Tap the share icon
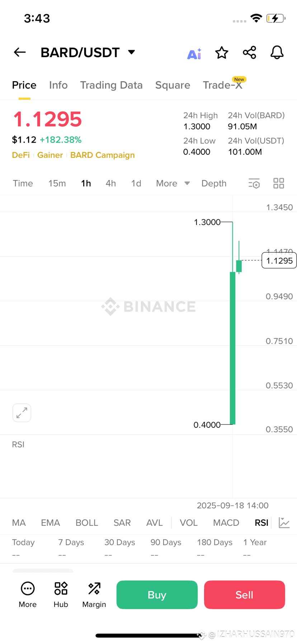 point(249,52)
